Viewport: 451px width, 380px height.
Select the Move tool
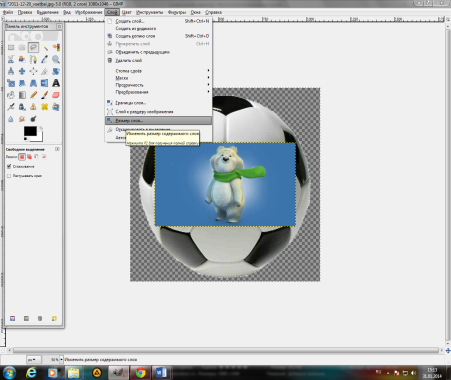pos(22,71)
